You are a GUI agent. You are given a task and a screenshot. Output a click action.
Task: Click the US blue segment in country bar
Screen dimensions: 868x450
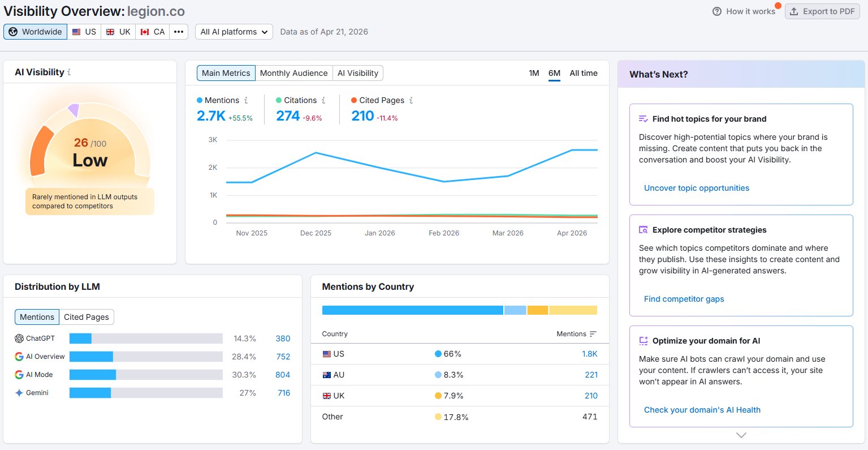tap(412, 310)
